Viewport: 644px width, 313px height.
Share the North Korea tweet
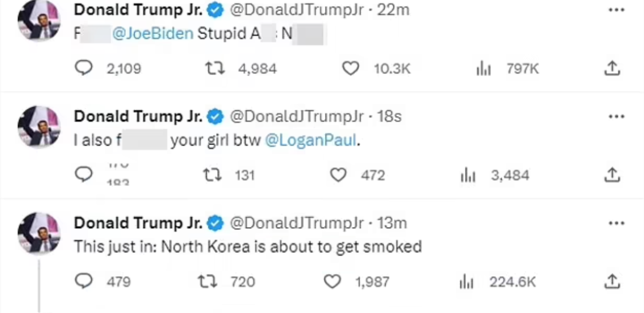[611, 281]
